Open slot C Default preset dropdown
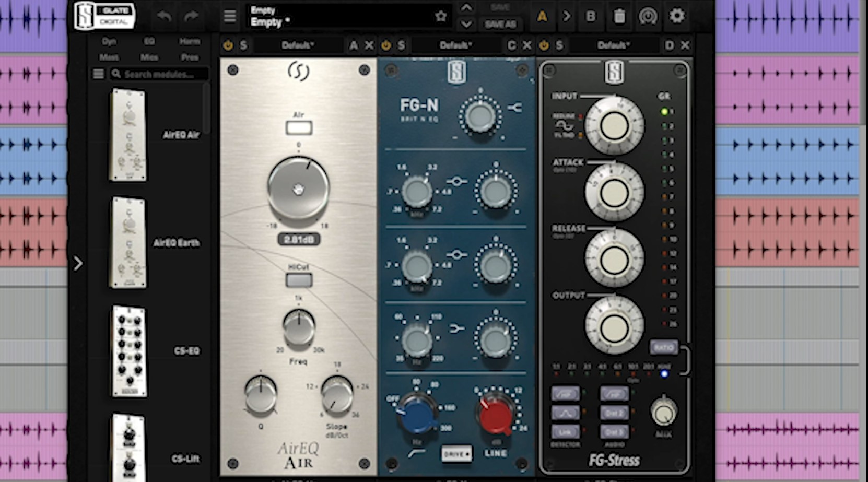The width and height of the screenshot is (868, 482). 455,45
